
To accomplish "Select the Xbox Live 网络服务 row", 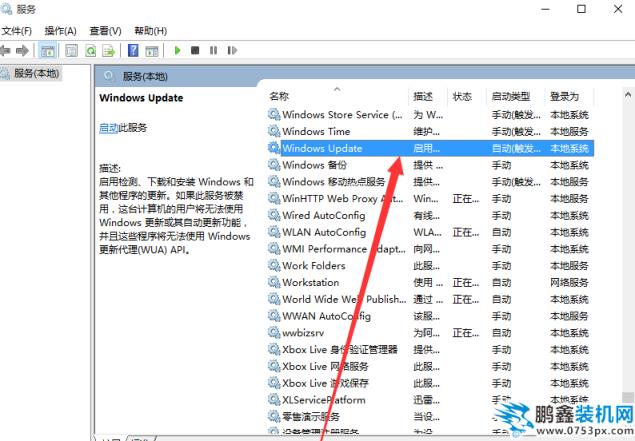I will 430,366.
